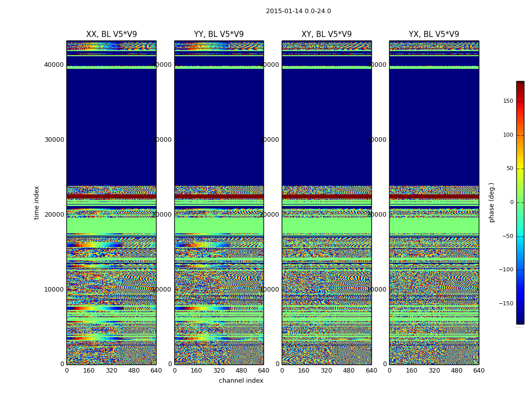Click the 320 x-axis tick under XX plot
532x405 pixels.
(x=111, y=371)
